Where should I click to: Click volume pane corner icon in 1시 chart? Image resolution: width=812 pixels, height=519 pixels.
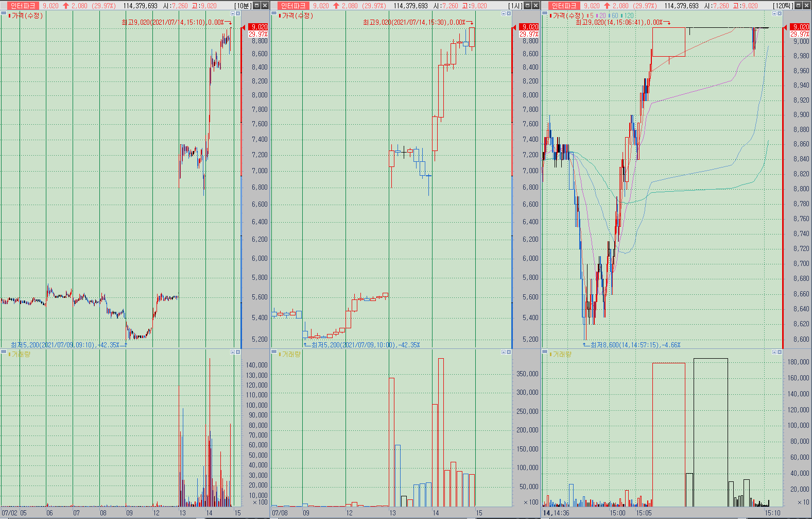(274, 352)
